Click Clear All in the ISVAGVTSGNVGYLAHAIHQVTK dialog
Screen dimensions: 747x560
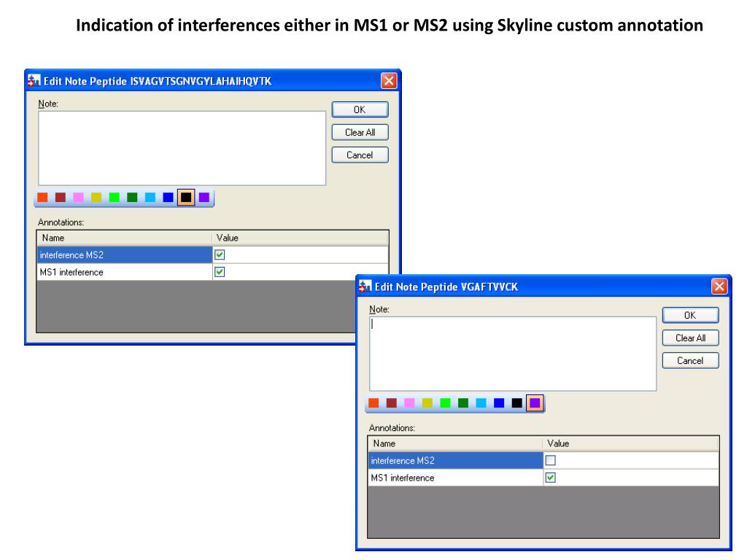360,133
